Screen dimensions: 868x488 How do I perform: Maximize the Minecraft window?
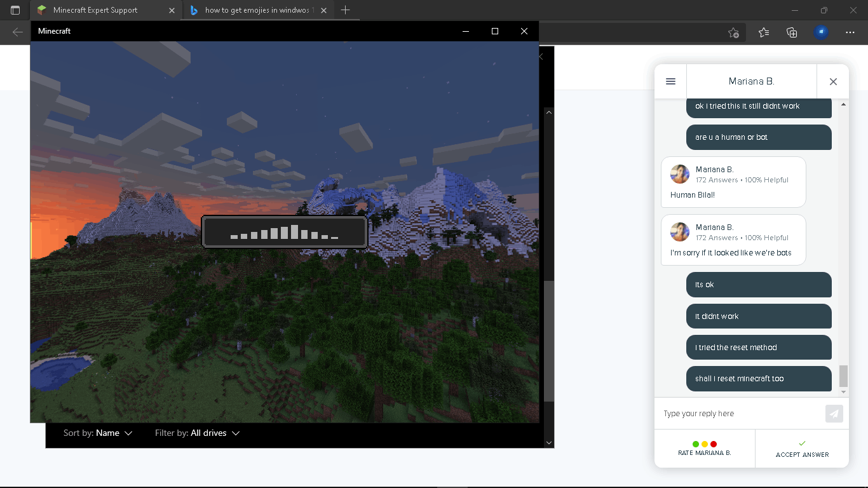(495, 31)
